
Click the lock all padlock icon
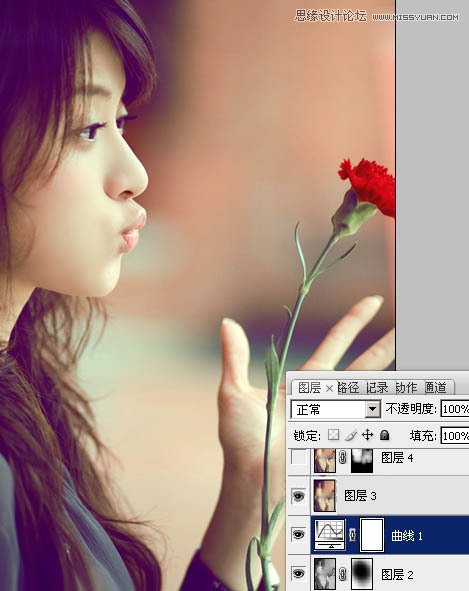[x=385, y=435]
